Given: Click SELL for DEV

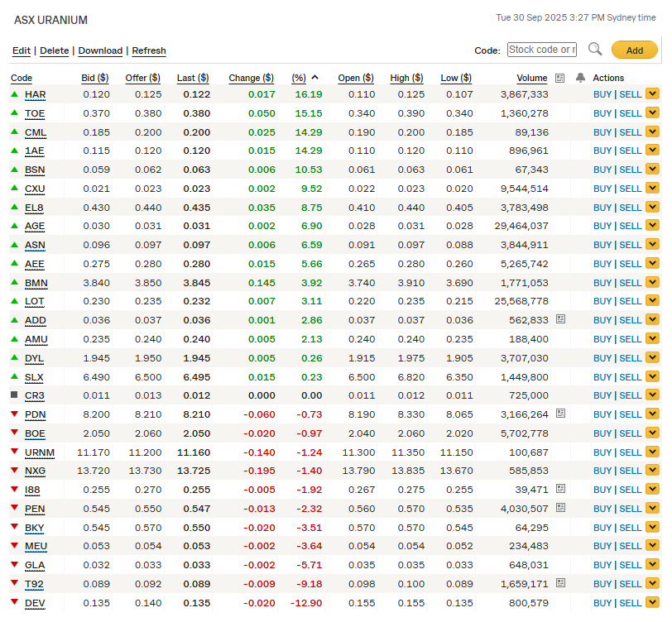Looking at the screenshot, I should [x=631, y=603].
